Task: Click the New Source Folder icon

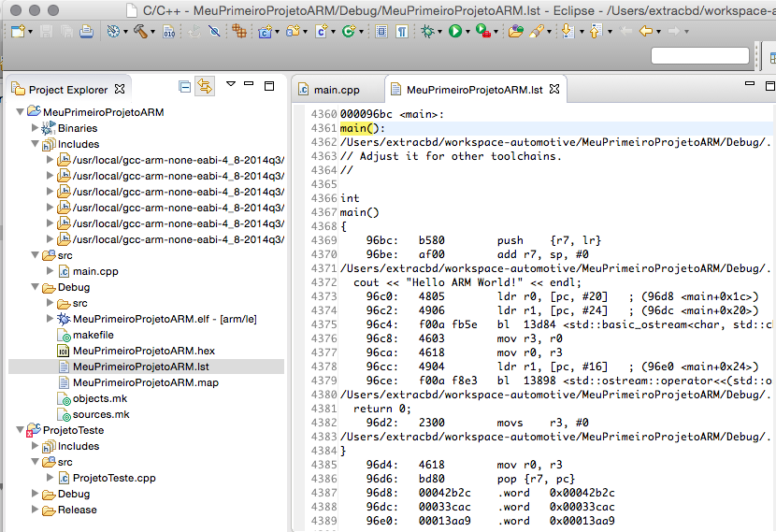Action: [x=293, y=32]
